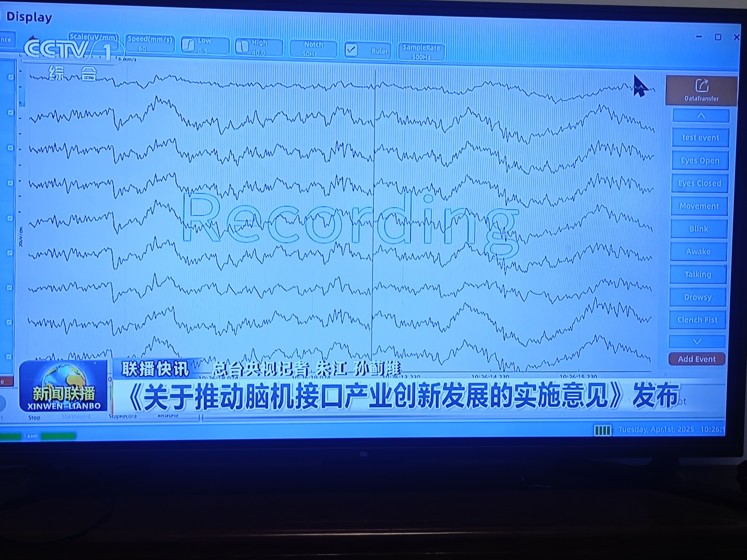The height and width of the screenshot is (560, 747).
Task: Click the AMP status indicator
Action: click(32, 436)
